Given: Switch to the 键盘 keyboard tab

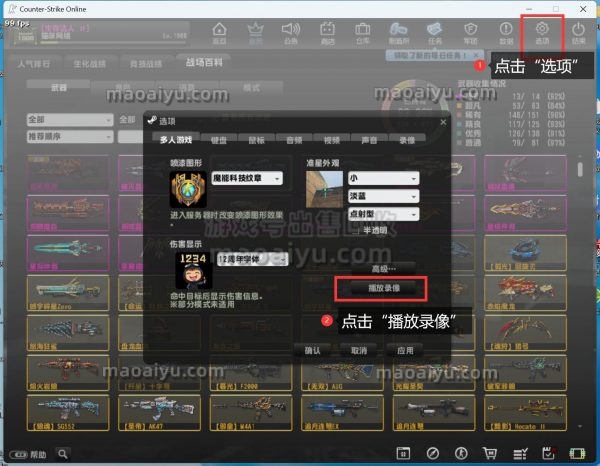Looking at the screenshot, I should click(x=218, y=140).
